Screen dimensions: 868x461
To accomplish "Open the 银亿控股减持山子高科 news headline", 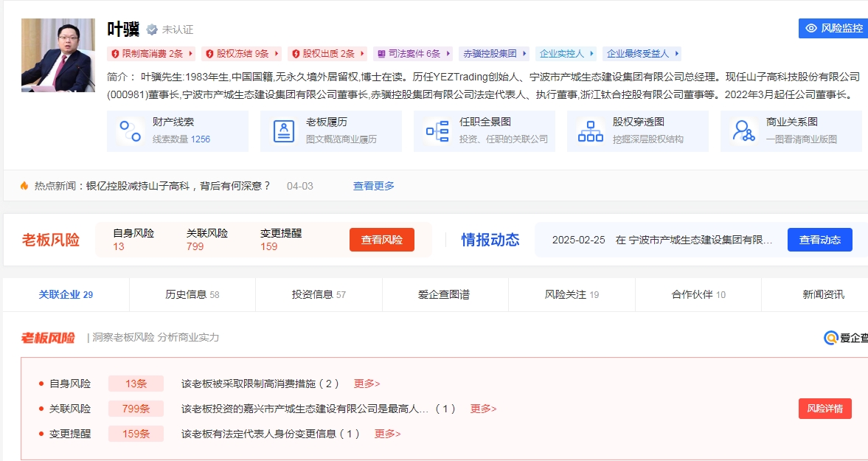I will tap(178, 186).
